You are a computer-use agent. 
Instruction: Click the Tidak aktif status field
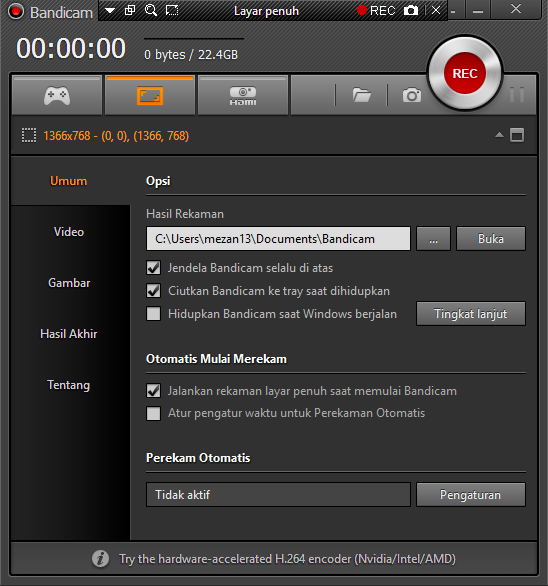click(x=278, y=494)
